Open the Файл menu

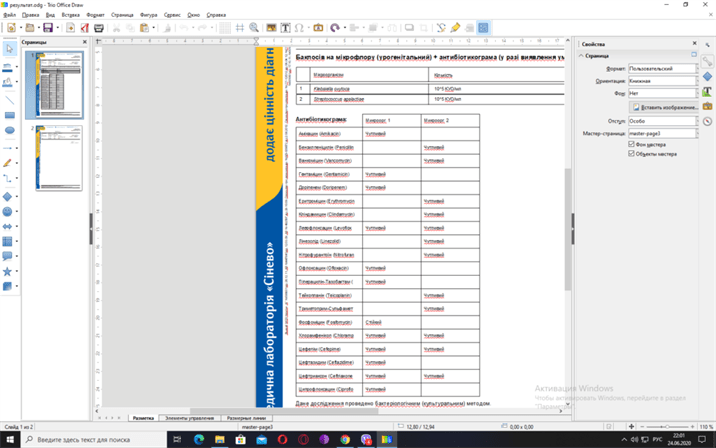click(9, 15)
